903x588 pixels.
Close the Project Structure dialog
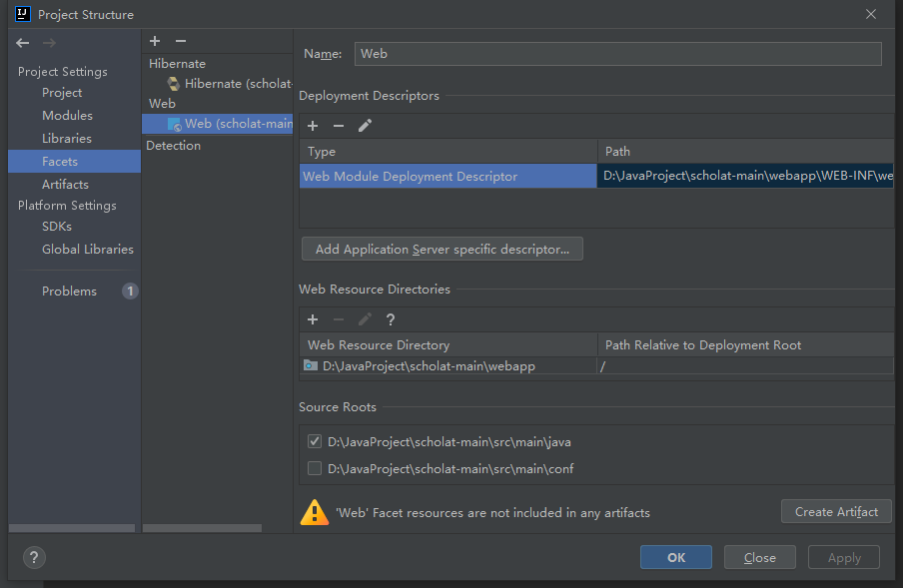tap(871, 14)
